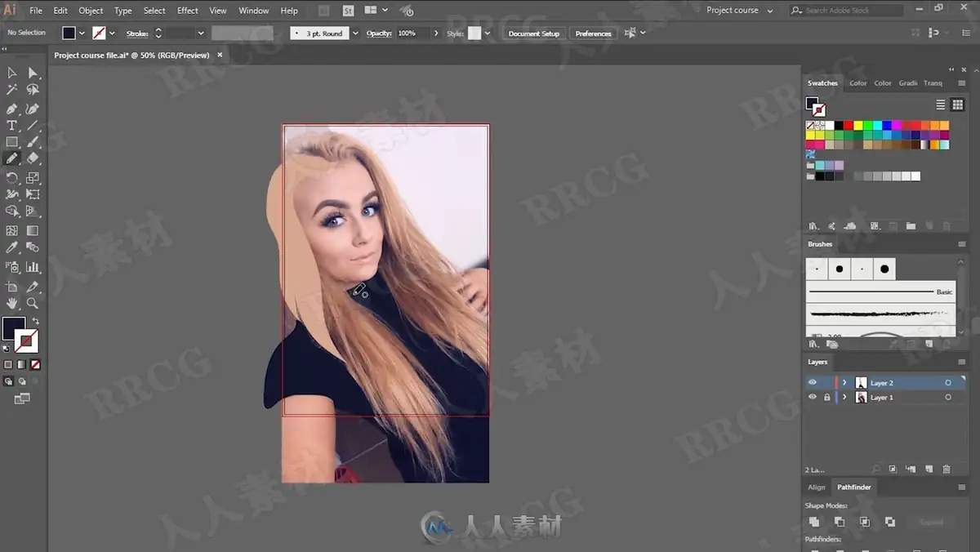
Task: Click the Unite shape mode icon
Action: point(814,522)
